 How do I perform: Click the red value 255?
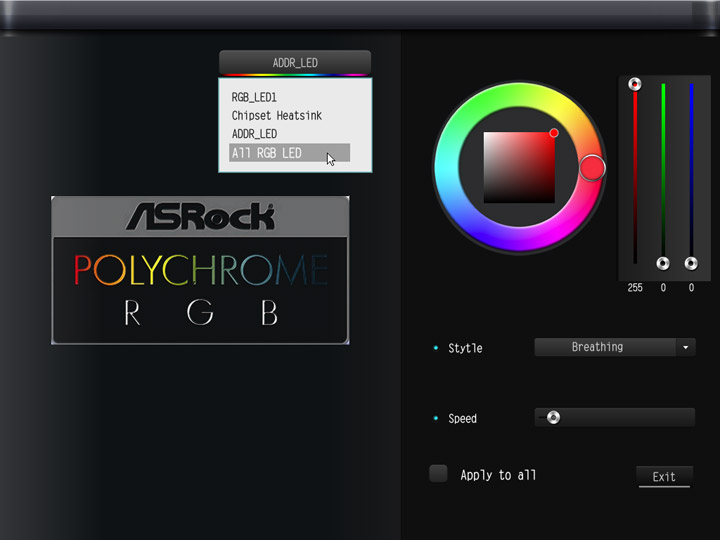pos(635,288)
